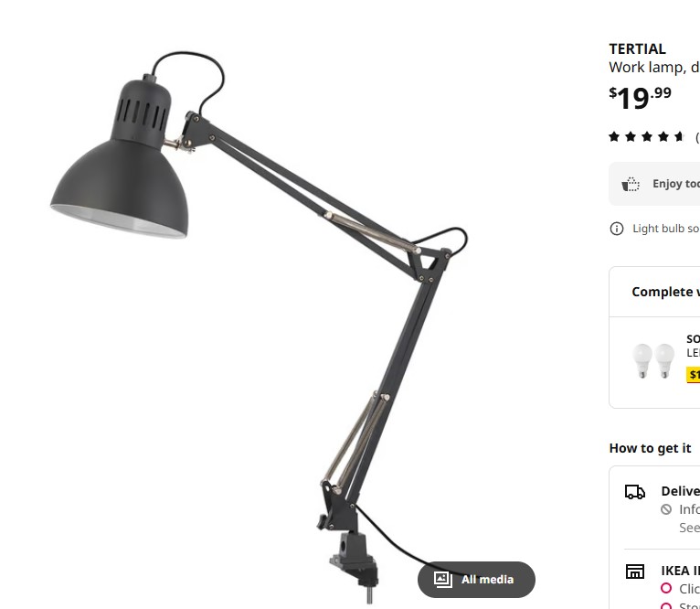Click the image gallery icon in All media

point(443,580)
